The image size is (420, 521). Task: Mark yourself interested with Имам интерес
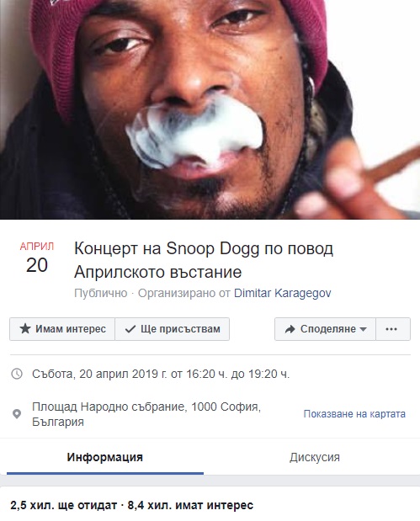point(62,329)
